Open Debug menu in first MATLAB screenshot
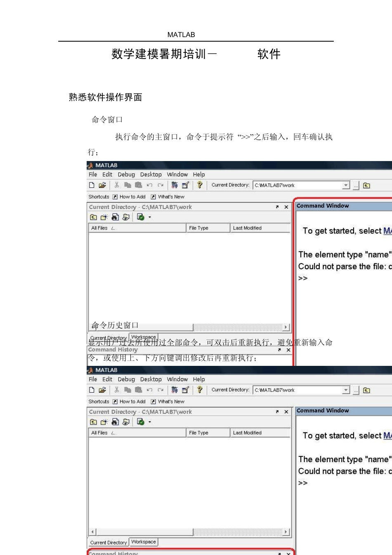392x555 pixels. pos(126,174)
